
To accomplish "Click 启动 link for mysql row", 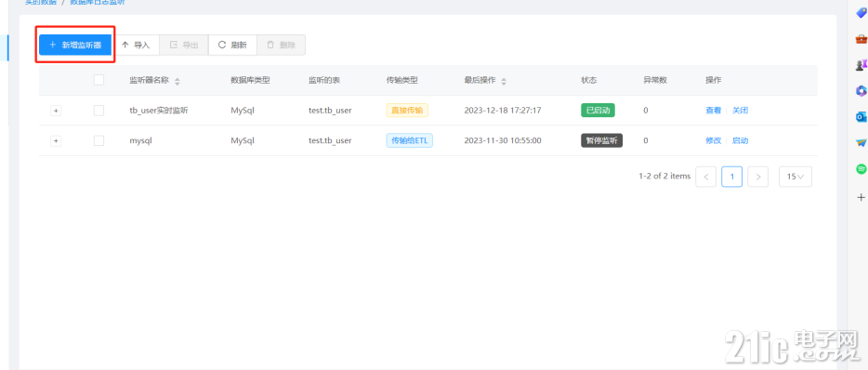I will [x=740, y=140].
